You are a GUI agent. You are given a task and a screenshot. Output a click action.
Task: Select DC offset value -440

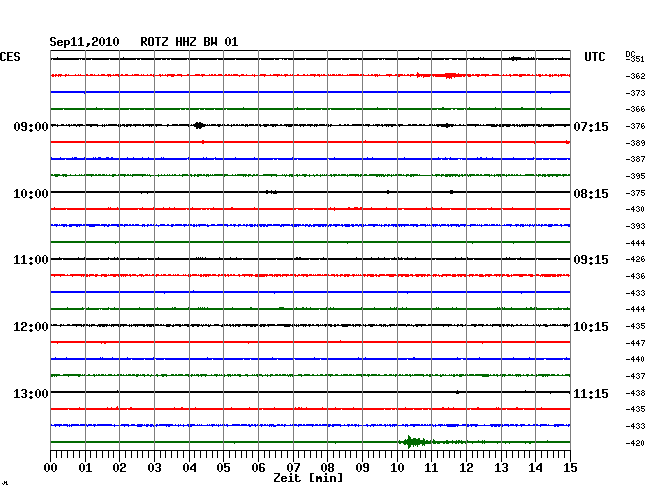click(635, 359)
